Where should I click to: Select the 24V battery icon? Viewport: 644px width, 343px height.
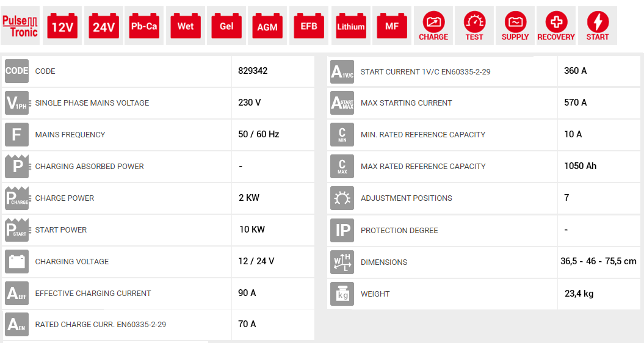point(103,26)
